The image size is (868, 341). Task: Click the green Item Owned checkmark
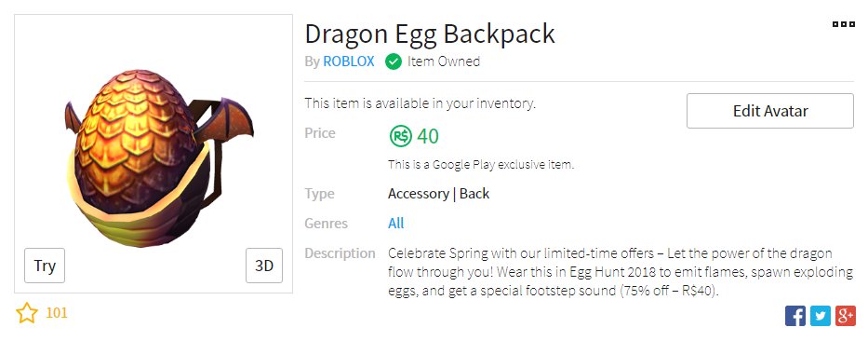[x=393, y=61]
